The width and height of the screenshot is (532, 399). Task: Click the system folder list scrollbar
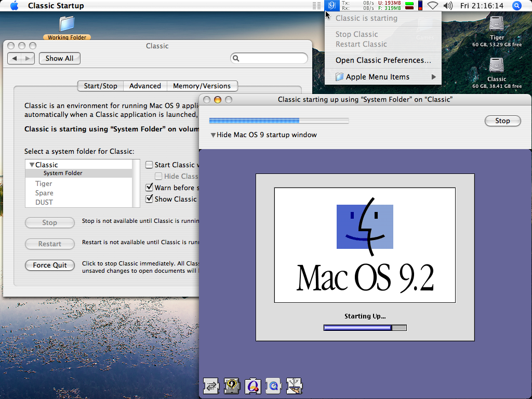point(136,183)
